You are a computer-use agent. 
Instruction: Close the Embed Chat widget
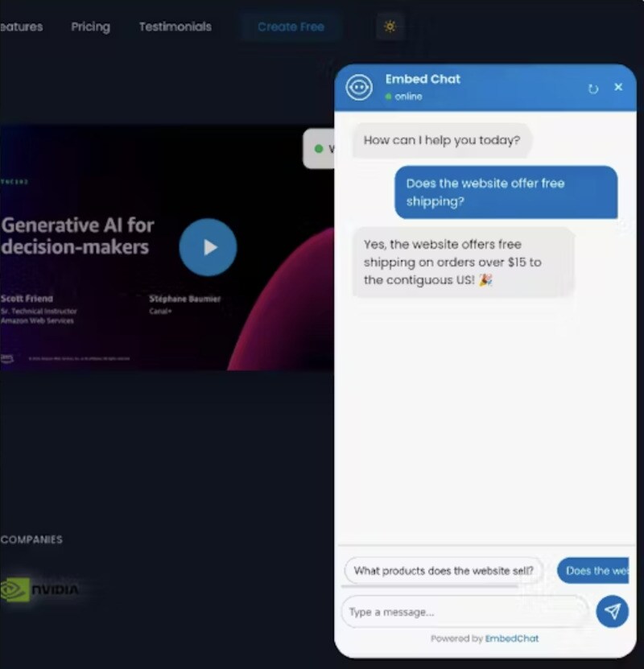(618, 87)
